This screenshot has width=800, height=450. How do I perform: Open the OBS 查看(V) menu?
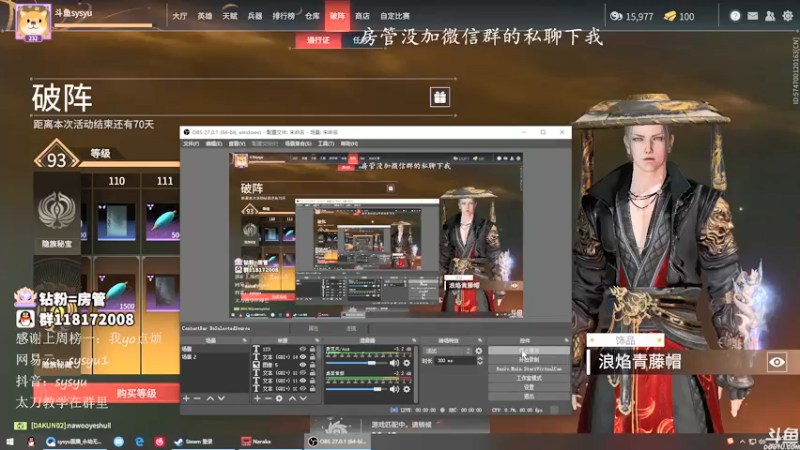click(237, 144)
